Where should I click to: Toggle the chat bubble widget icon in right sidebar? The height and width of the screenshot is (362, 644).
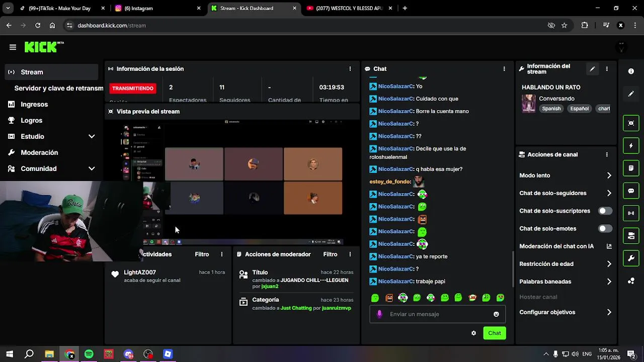[x=631, y=191]
